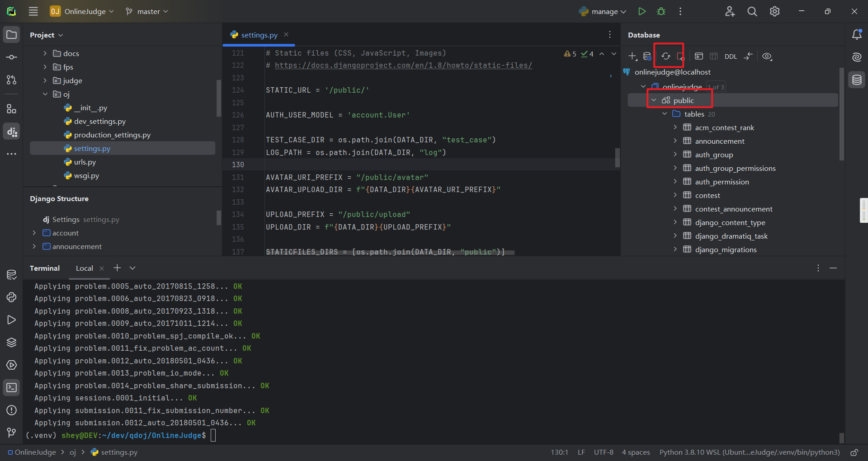
Task: Change UTF-8 file encoding in status bar
Action: (x=604, y=452)
